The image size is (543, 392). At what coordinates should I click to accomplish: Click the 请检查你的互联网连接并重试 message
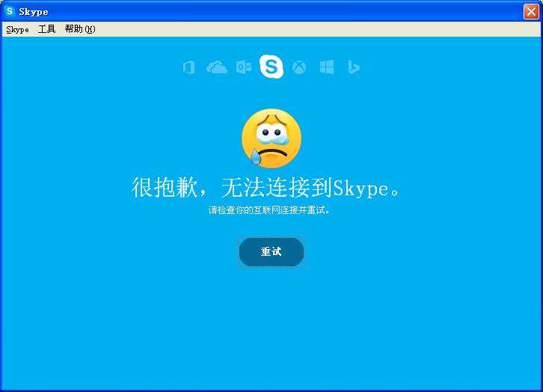pos(269,210)
